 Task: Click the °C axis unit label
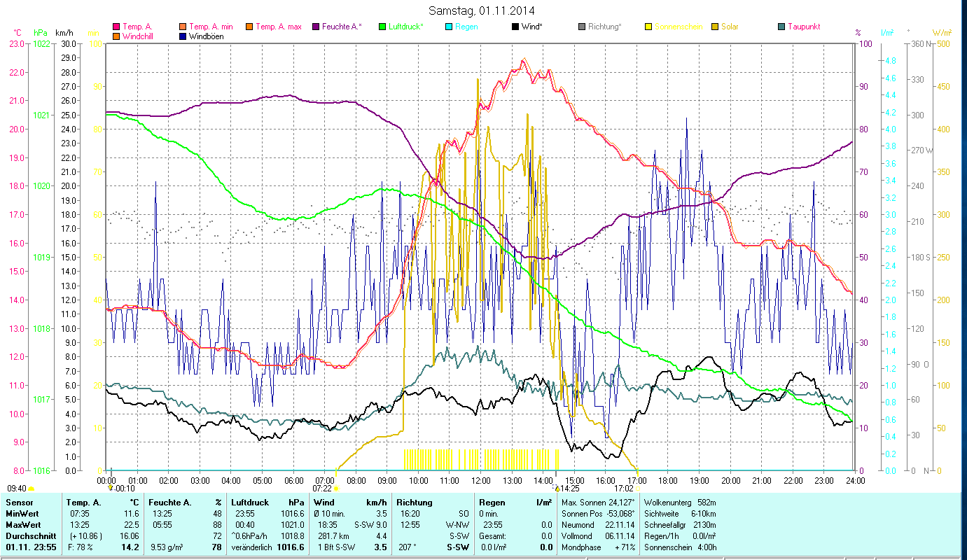[x=18, y=33]
